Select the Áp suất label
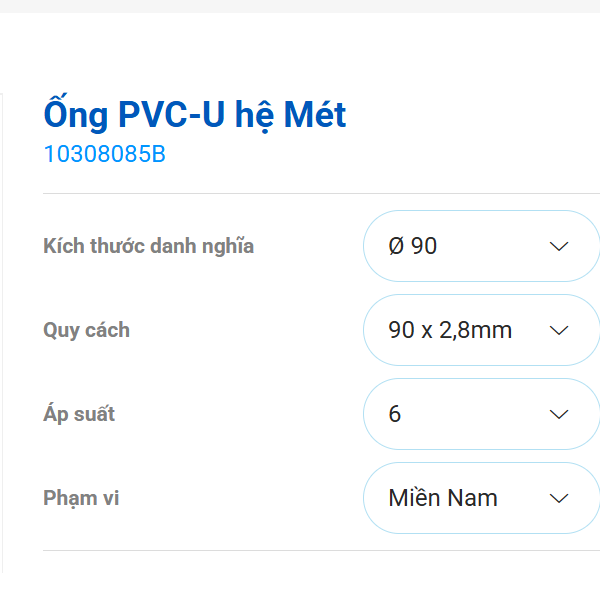Image resolution: width=600 pixels, height=600 pixels. click(79, 414)
